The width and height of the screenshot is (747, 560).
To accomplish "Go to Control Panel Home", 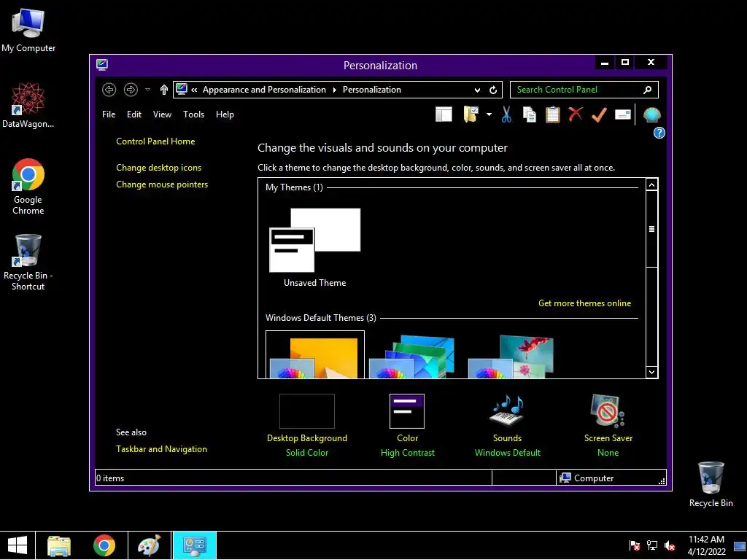I will pyautogui.click(x=155, y=141).
